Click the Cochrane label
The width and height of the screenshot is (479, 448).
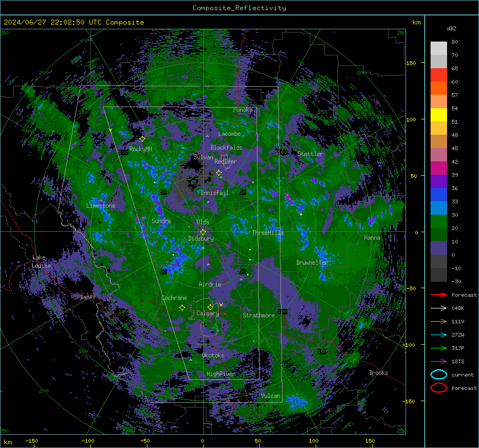(x=174, y=298)
